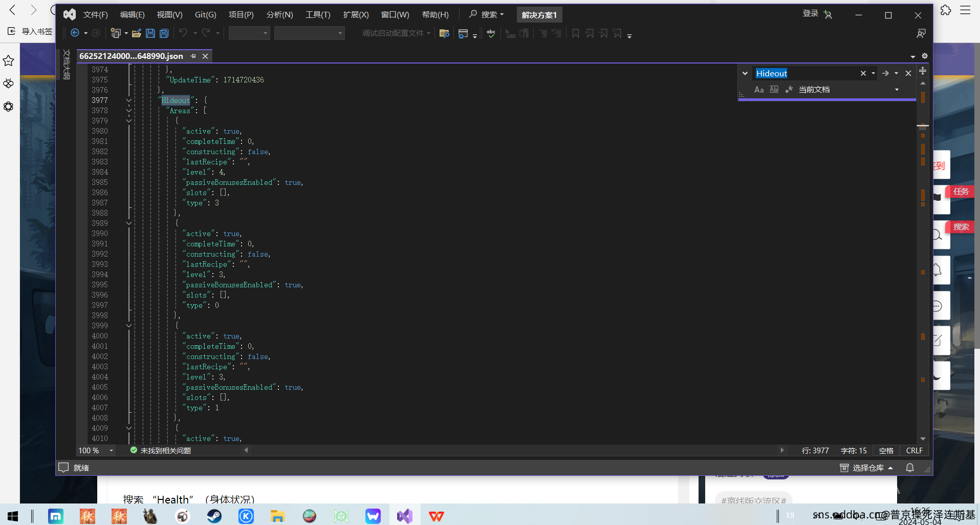Viewport: 980px width, 525px height.
Task: Click the notifications bell in status bar
Action: click(909, 468)
